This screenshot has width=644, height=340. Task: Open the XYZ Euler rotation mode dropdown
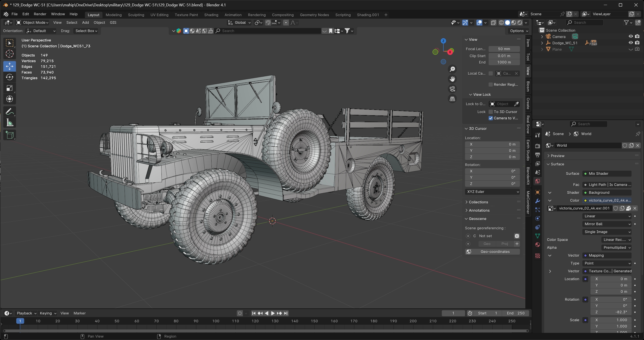pyautogui.click(x=492, y=192)
